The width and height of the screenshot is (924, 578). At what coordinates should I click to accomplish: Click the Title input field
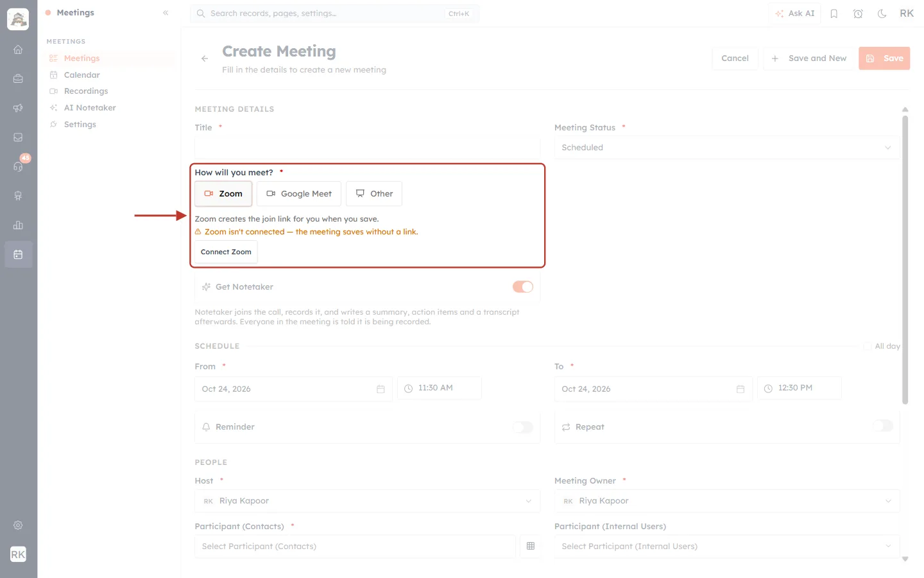coord(367,147)
